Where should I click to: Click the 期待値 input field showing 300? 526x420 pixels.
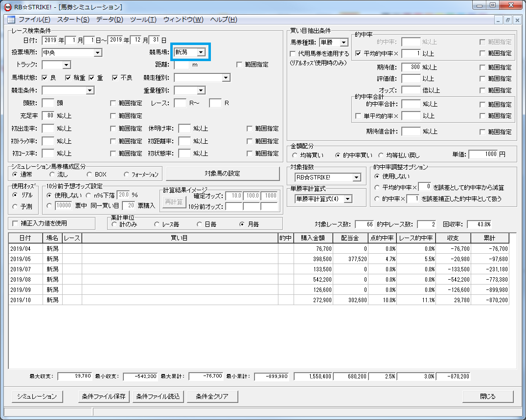tap(411, 67)
